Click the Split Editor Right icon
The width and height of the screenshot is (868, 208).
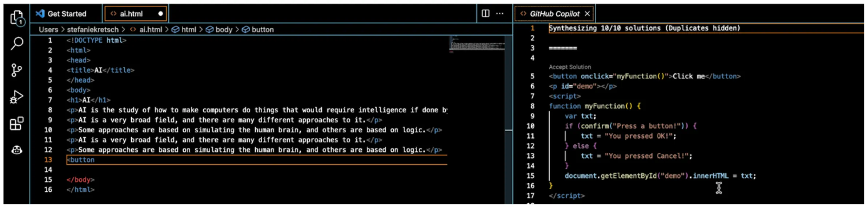(x=485, y=13)
